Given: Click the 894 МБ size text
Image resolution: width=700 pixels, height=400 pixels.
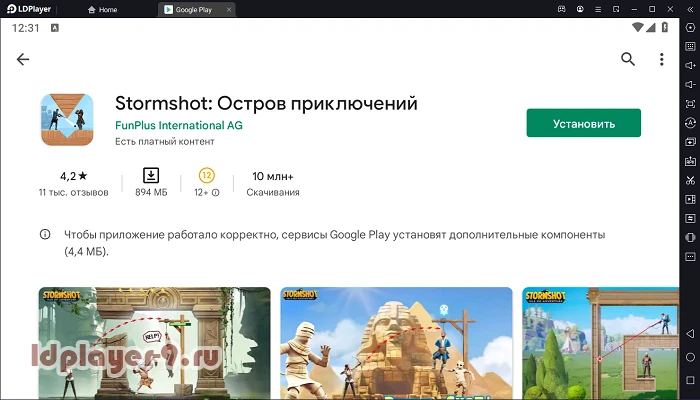Looking at the screenshot, I should coord(151,192).
